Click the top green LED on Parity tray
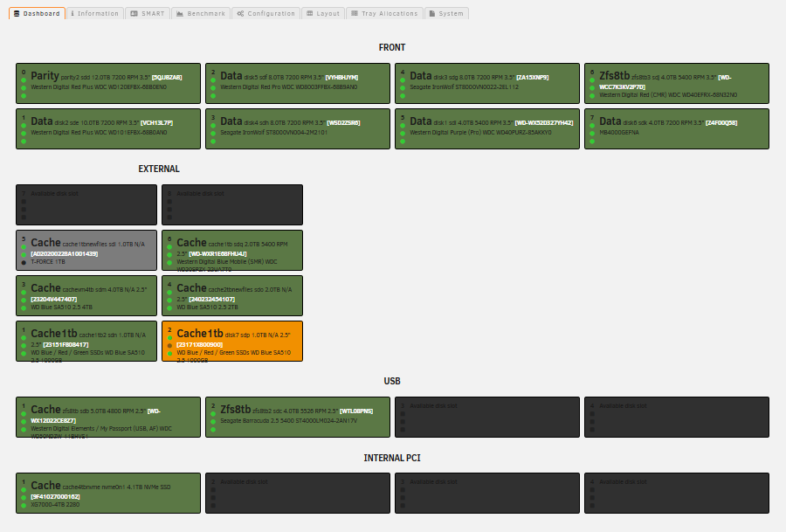Viewport: 786px width, 532px height. click(24, 79)
